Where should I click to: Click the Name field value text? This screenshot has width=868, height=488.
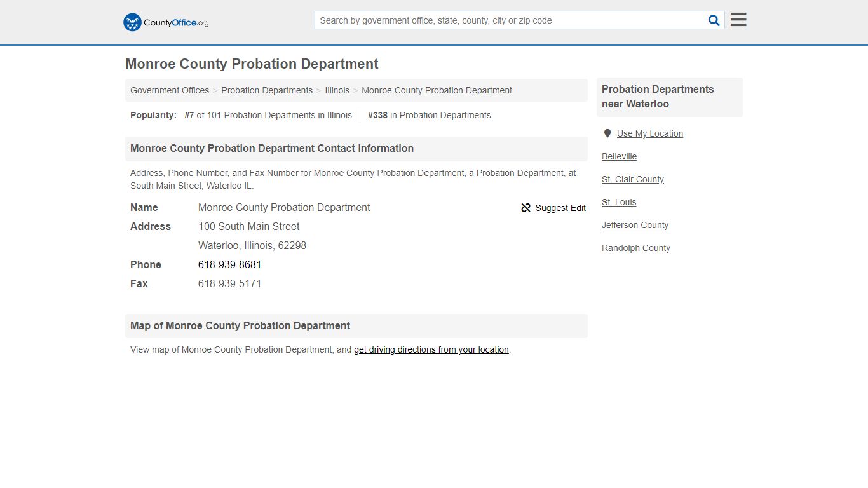click(x=284, y=207)
